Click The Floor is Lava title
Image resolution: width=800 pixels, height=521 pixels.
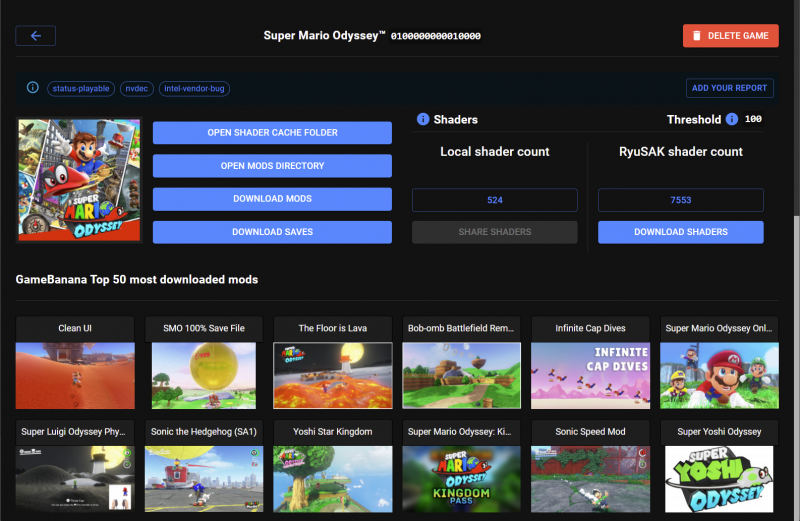coord(333,329)
